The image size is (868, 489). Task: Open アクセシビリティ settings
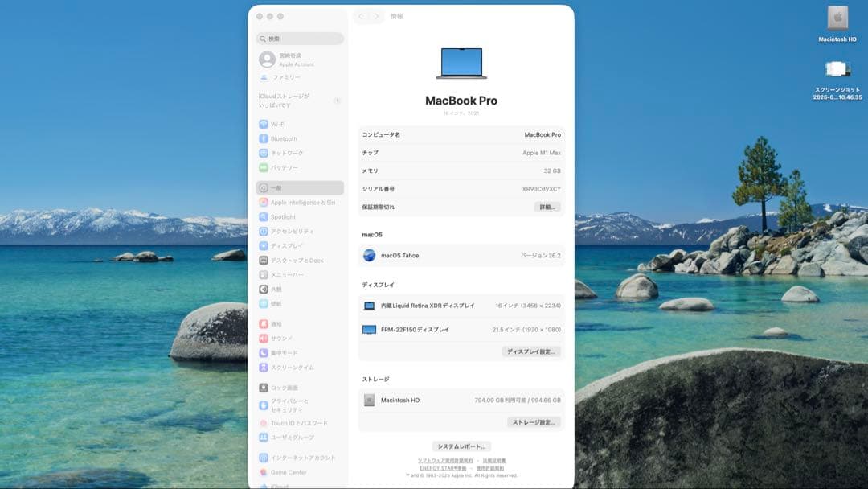coord(289,231)
